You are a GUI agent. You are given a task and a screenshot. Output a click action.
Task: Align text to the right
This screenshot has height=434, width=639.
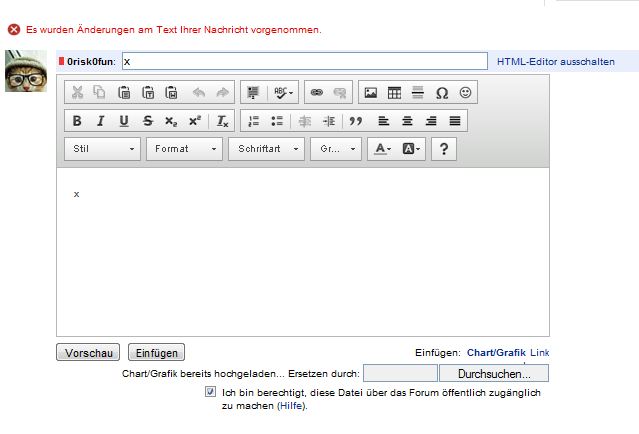(431, 121)
